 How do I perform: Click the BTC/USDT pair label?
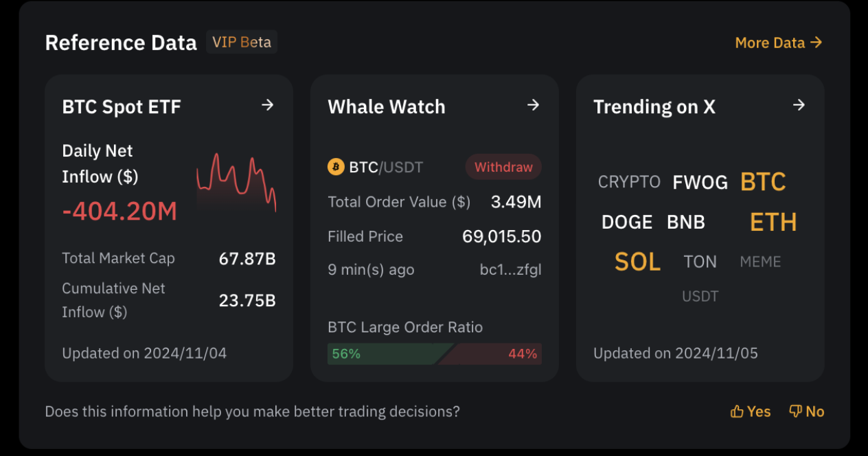pyautogui.click(x=386, y=167)
